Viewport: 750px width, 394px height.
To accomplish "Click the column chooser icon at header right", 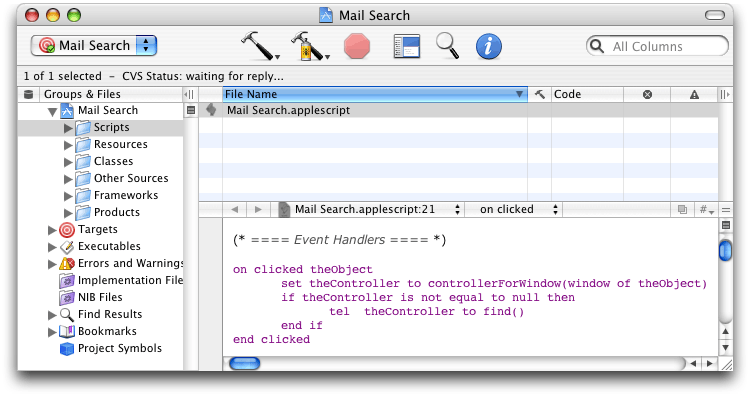I will (x=725, y=95).
